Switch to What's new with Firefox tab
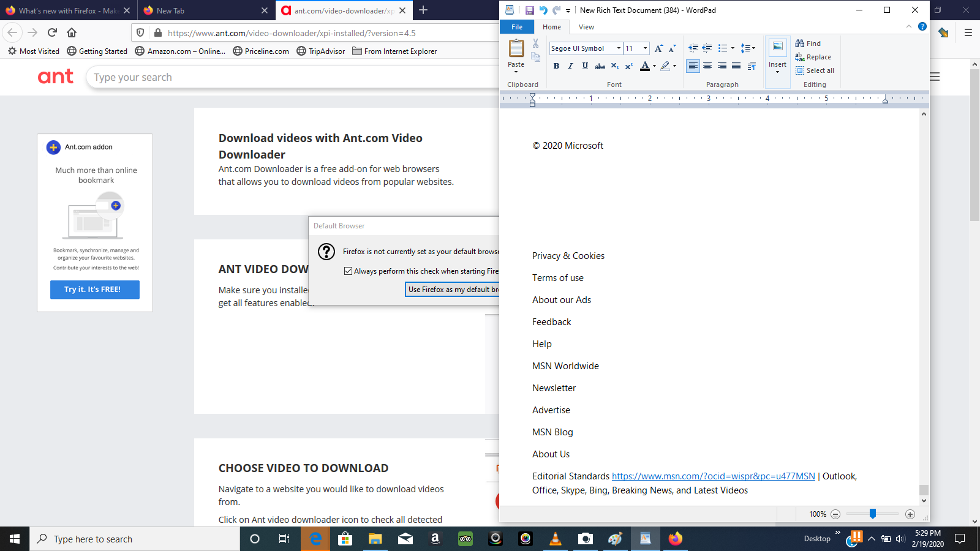This screenshot has height=551, width=980. click(x=67, y=10)
